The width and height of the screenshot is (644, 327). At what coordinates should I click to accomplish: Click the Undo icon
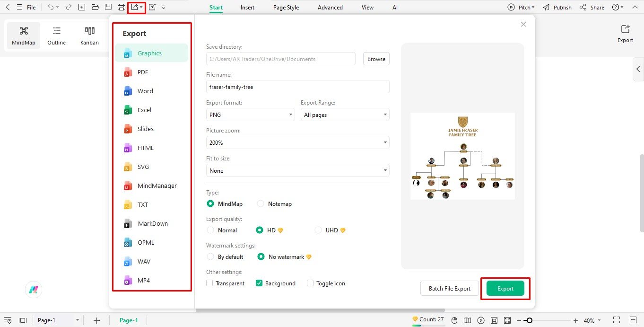tap(51, 7)
